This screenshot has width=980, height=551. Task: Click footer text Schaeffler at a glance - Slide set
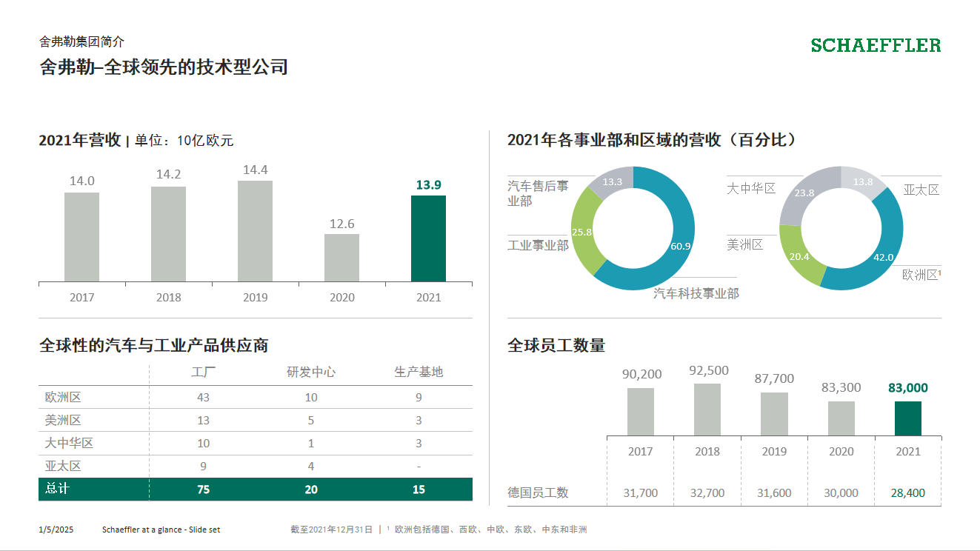161,530
